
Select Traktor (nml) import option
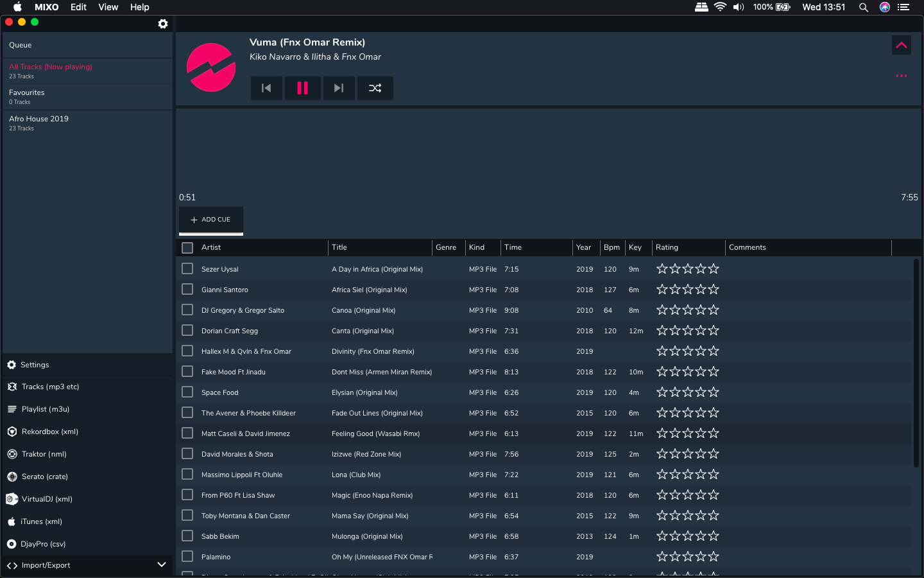tap(44, 454)
